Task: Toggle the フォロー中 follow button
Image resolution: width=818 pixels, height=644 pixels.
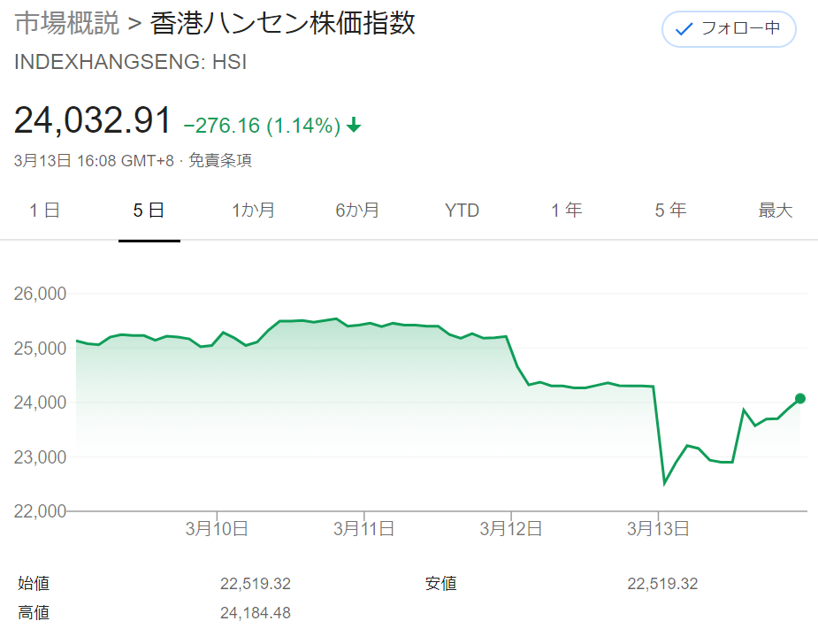Action: (729, 28)
